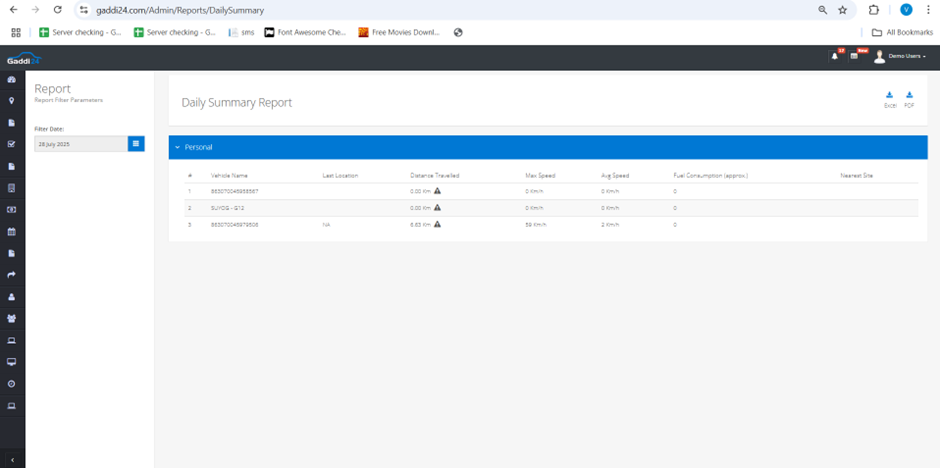Click the Vehicle Name column header
This screenshot has height=468, width=940.
229,176
